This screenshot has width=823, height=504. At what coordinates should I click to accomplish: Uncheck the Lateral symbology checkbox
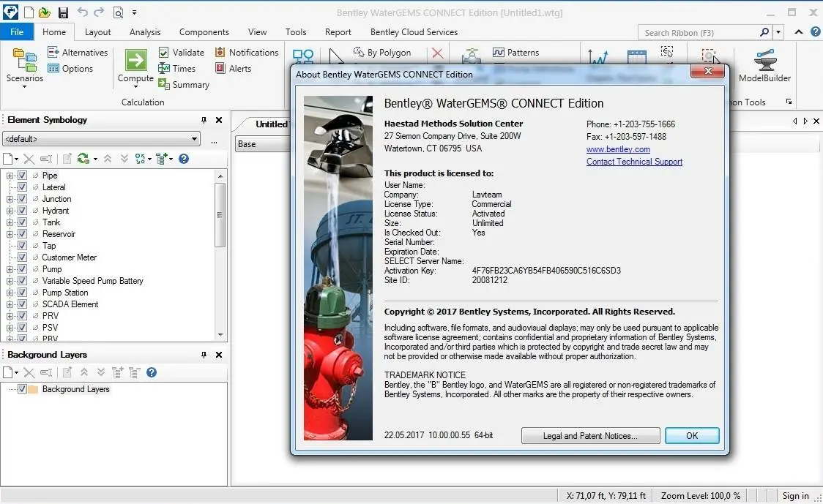pyautogui.click(x=22, y=187)
